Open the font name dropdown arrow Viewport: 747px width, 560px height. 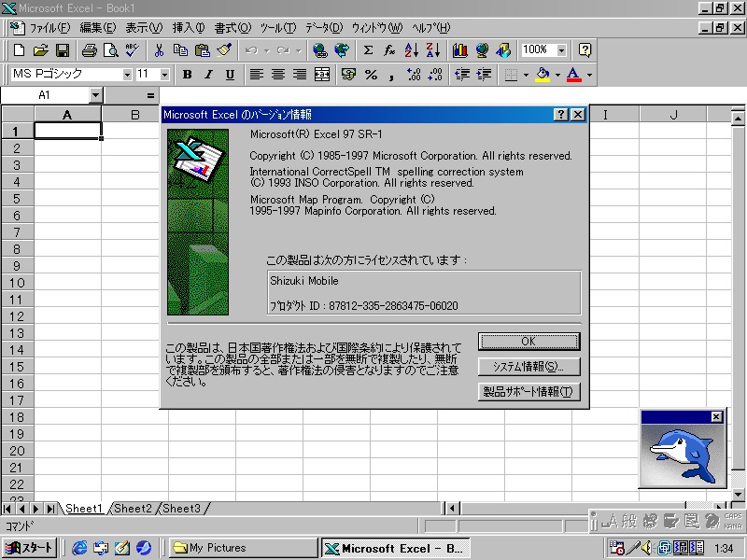[127, 75]
